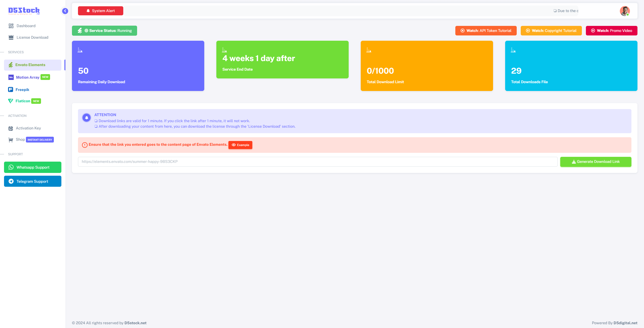This screenshot has height=328, width=644.
Task: Click the D5Stock logo
Action: click(x=24, y=11)
